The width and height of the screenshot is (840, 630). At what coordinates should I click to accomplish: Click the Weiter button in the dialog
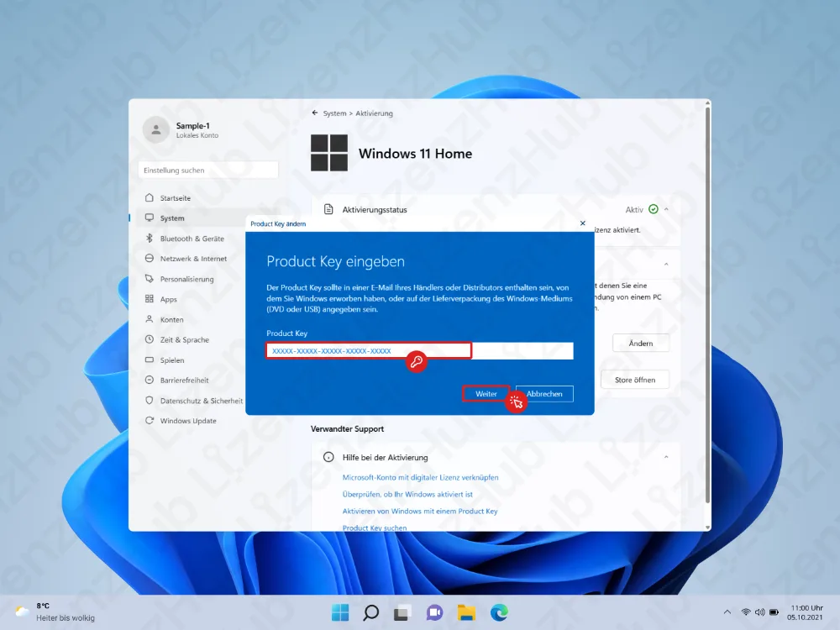click(486, 393)
